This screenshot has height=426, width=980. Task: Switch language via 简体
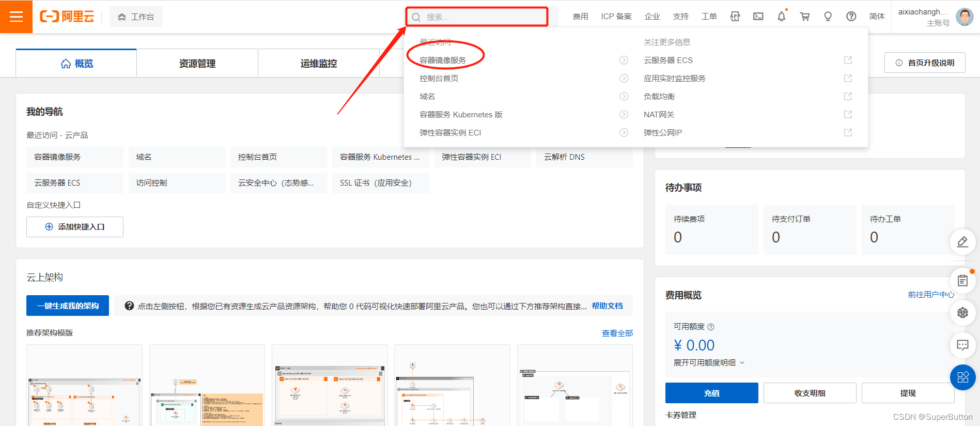(877, 17)
